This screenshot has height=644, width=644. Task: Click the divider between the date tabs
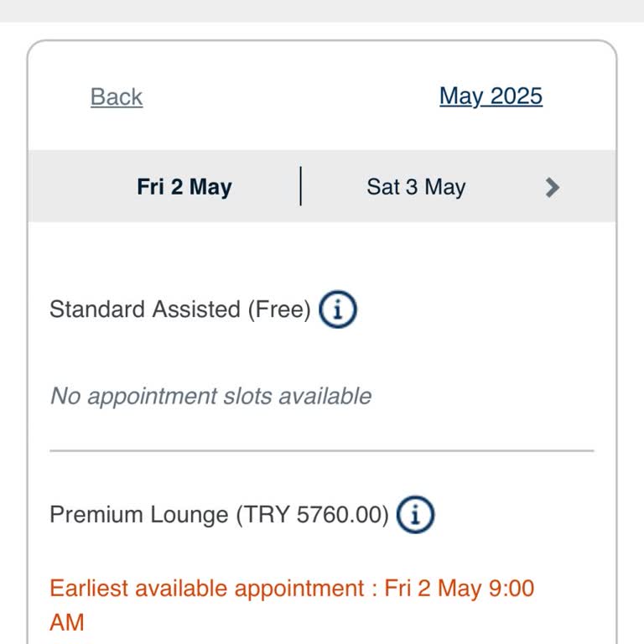(x=300, y=186)
